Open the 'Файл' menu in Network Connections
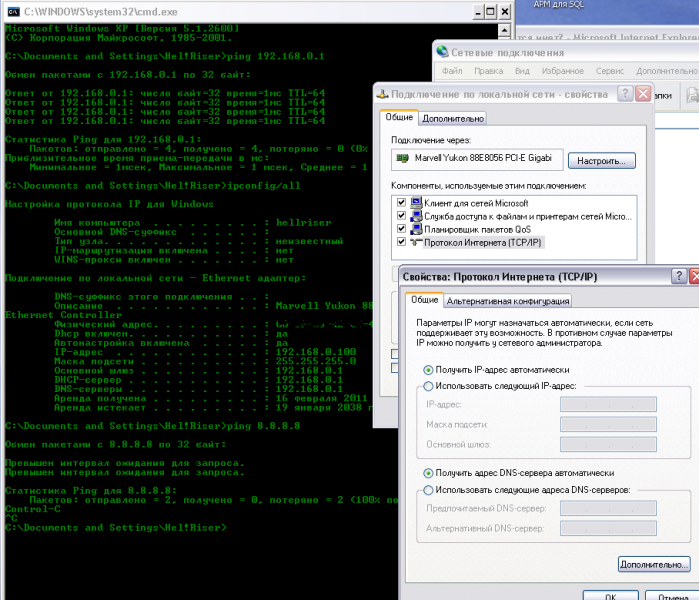The height and width of the screenshot is (600, 699). [x=452, y=71]
